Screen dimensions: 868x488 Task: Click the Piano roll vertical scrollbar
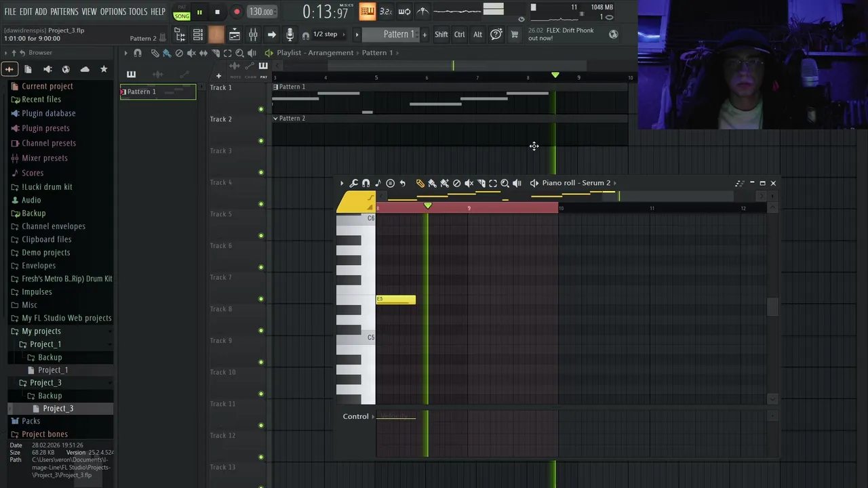coord(772,306)
